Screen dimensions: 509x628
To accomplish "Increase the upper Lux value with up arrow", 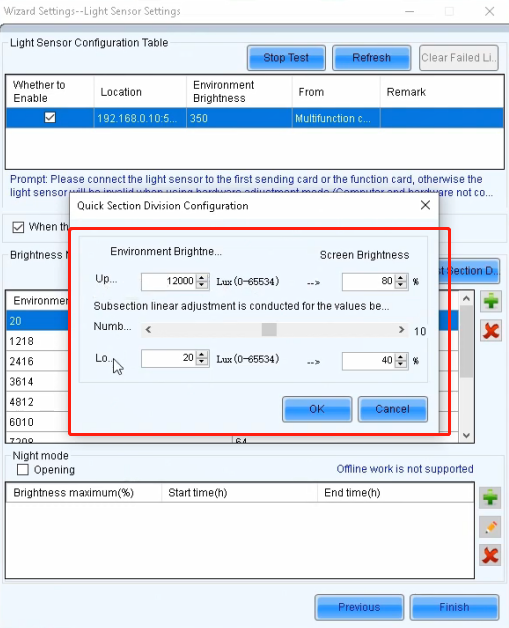I will pos(203,277).
